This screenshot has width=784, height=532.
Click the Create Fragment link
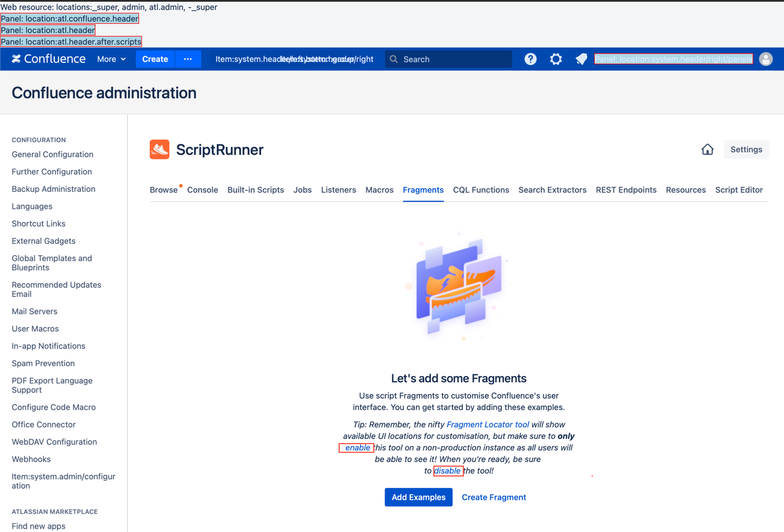(x=493, y=497)
